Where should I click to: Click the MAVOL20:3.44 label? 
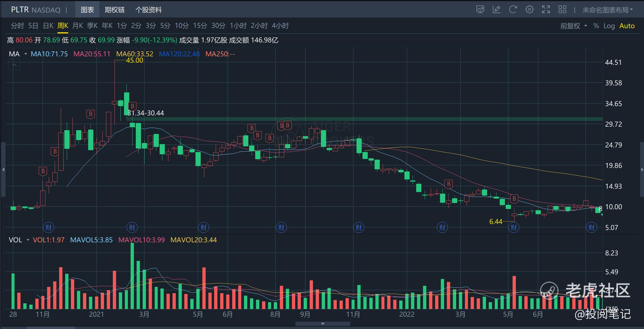click(x=194, y=240)
